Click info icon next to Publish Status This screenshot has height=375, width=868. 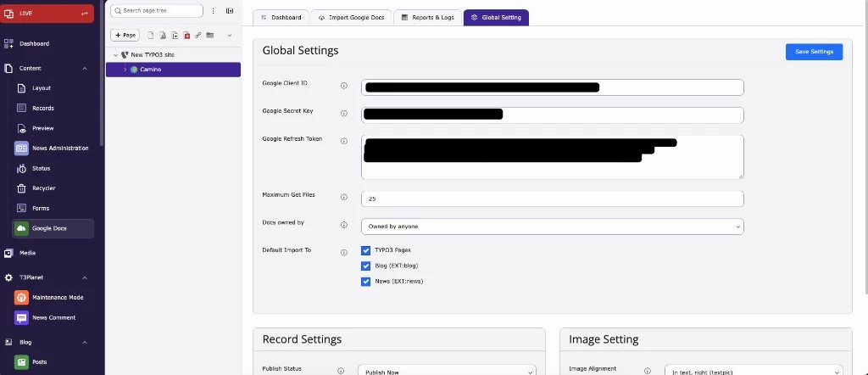(x=341, y=371)
